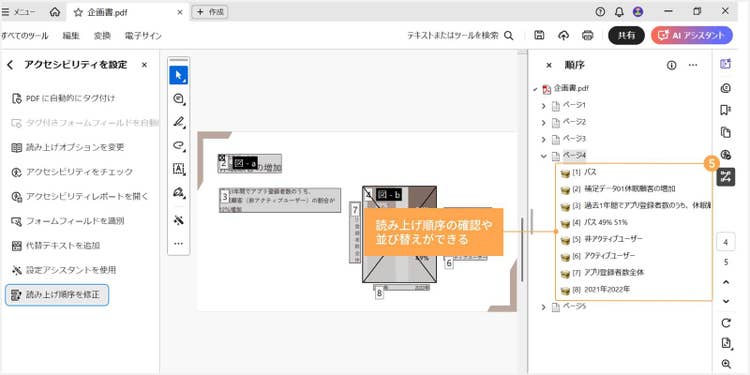Collapse the 企画書.pdf tree root
Image resolution: width=750 pixels, height=375 pixels.
point(535,88)
